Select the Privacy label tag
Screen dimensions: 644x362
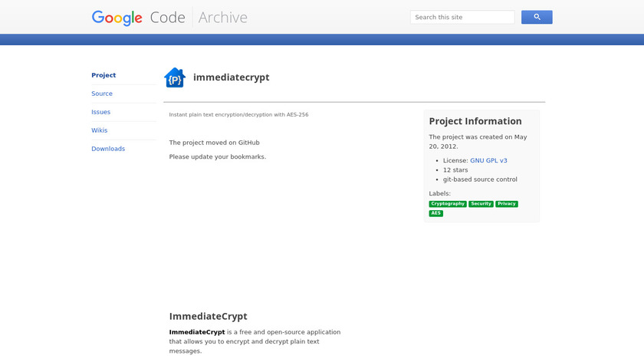[x=507, y=204]
